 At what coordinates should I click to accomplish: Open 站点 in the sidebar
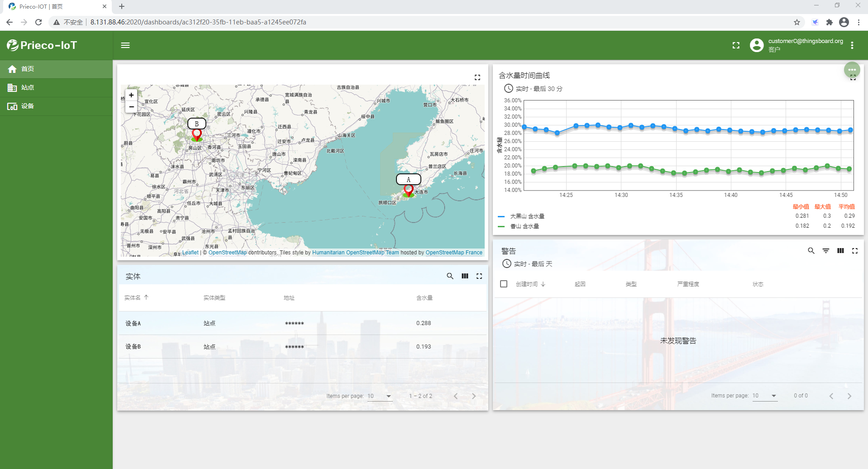click(28, 87)
